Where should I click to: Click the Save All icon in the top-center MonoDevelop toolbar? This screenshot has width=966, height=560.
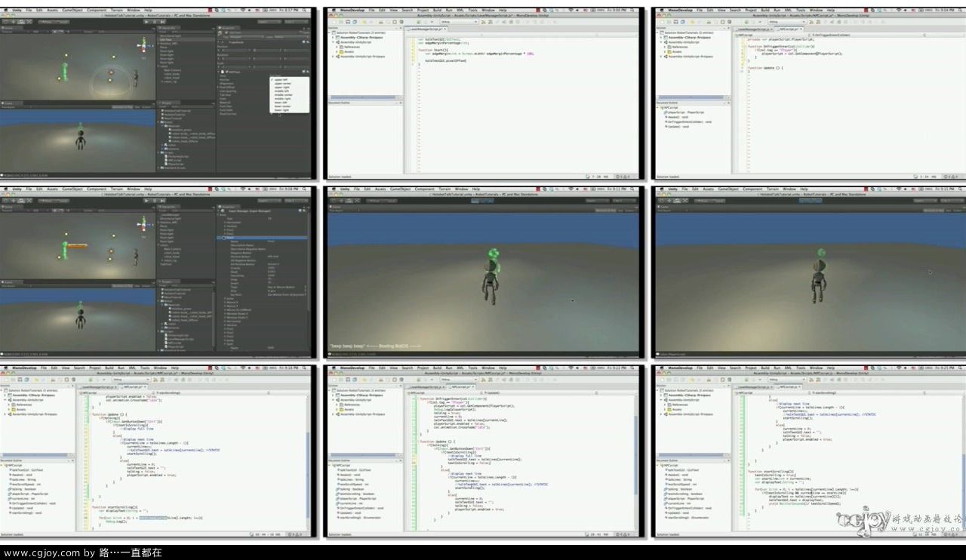355,22
